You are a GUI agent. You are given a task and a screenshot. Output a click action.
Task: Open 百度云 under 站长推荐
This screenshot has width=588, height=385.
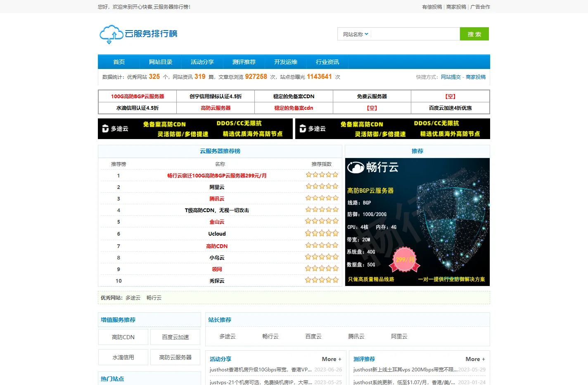(313, 336)
